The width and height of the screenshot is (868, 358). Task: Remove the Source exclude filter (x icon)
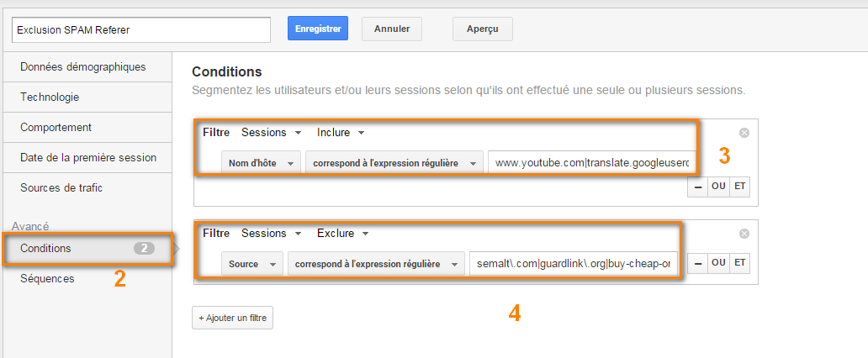(744, 234)
